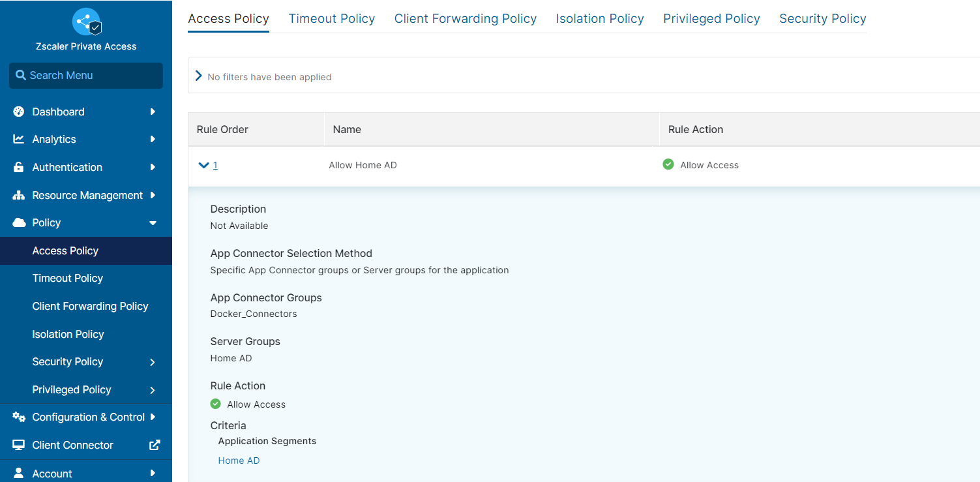Select the Client Forwarding Policy tab
The height and width of the screenshot is (482, 980).
coord(465,18)
